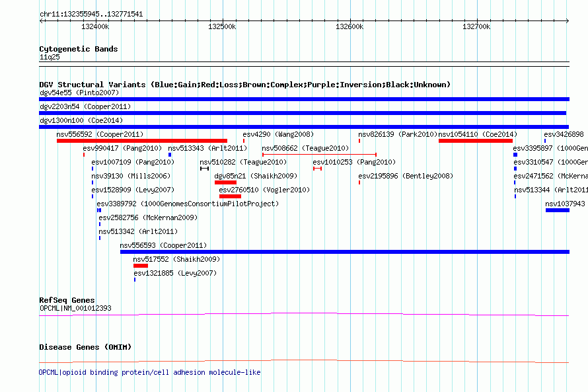Select the esv1007109 (Pang2010) label
The image size is (588, 392).
click(133, 162)
